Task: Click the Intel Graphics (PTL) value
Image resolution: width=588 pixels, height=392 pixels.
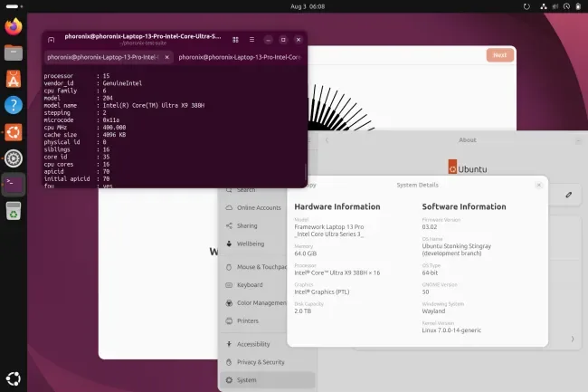Action: coord(322,292)
